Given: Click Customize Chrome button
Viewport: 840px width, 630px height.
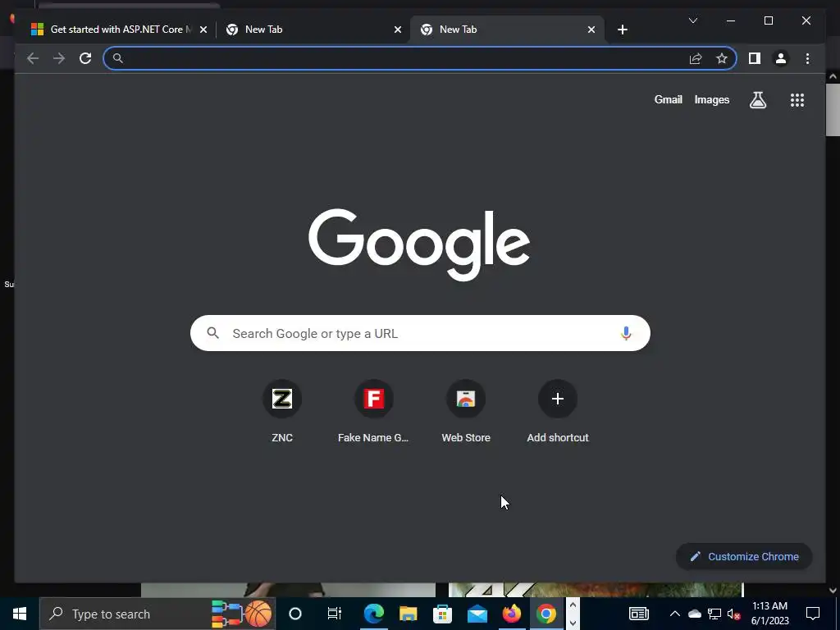Looking at the screenshot, I should (744, 557).
